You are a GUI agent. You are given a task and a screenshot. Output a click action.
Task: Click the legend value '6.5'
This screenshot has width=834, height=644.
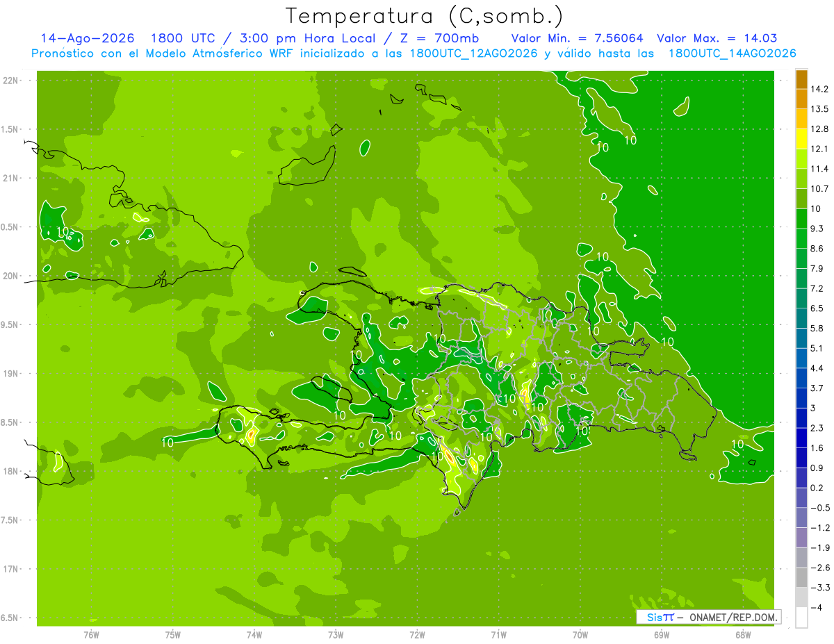click(817, 308)
